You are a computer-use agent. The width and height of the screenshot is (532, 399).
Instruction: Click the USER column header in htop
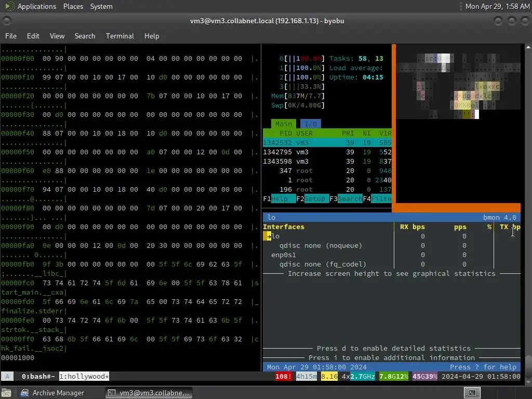click(304, 134)
